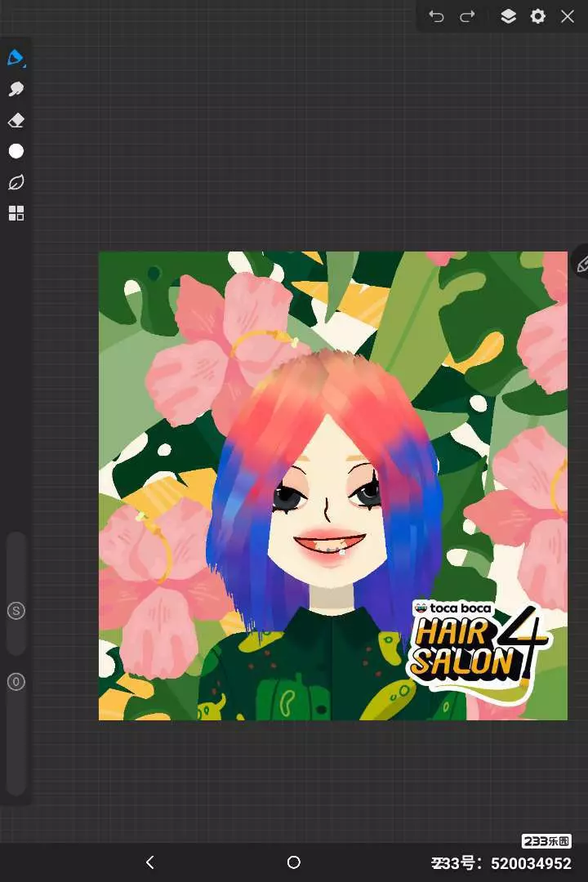
Task: Tap the 233乐园 watermark badge
Action: [546, 841]
